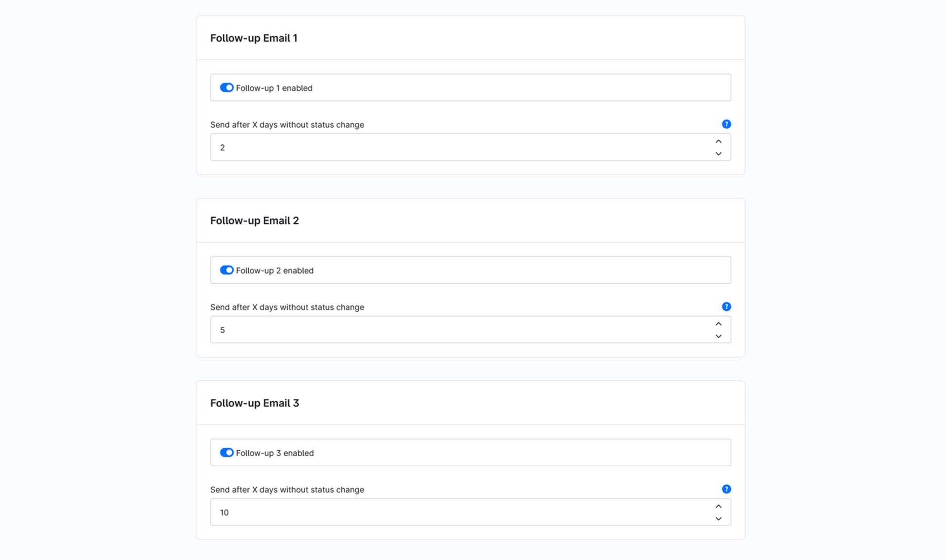This screenshot has width=945, height=560.
Task: Increase Follow-up Email 2 days with up arrow
Action: coord(718,324)
